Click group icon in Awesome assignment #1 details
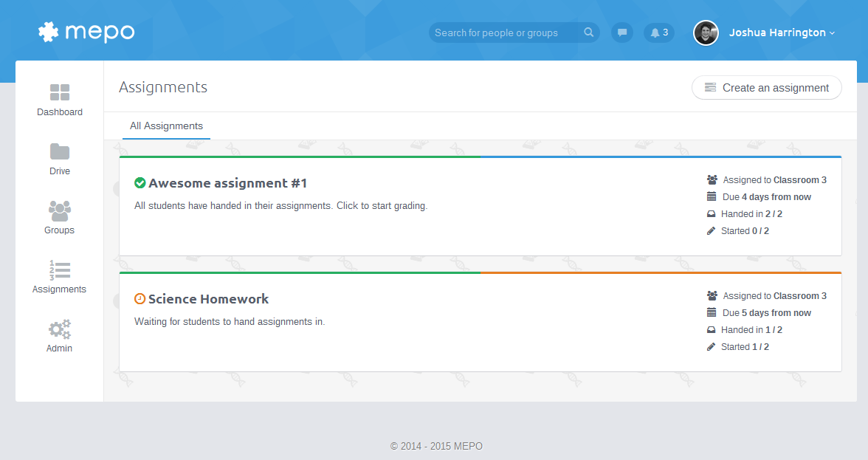Viewport: 868px width, 460px height. coord(712,180)
